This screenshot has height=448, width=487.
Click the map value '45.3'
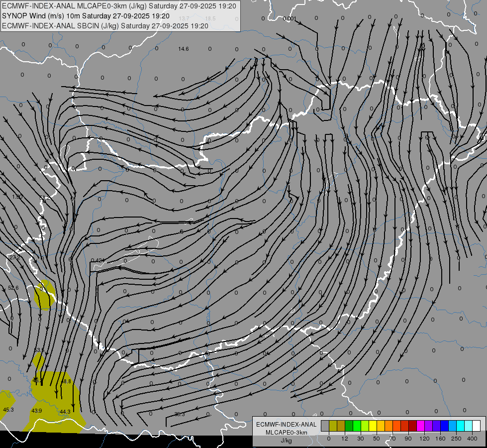(8, 410)
